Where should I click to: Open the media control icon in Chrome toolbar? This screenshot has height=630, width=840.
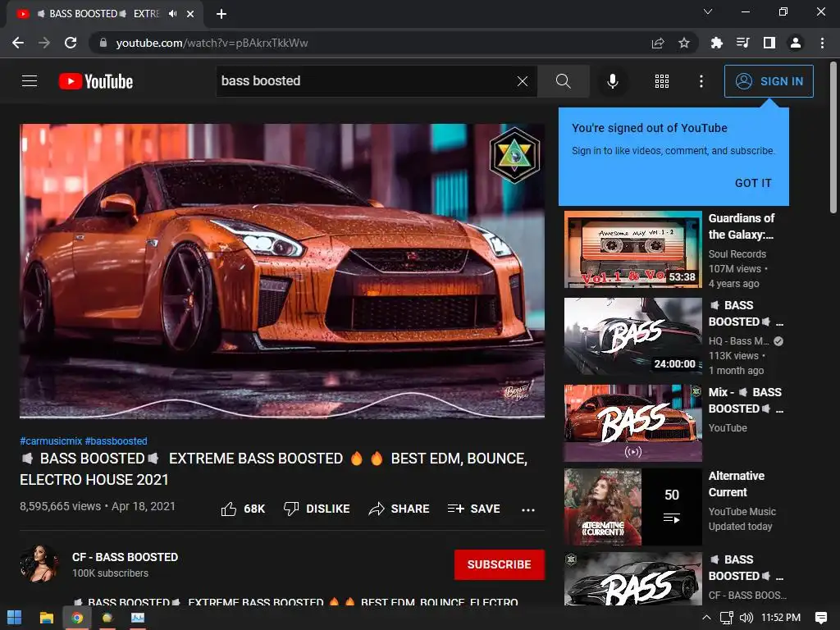(x=743, y=43)
